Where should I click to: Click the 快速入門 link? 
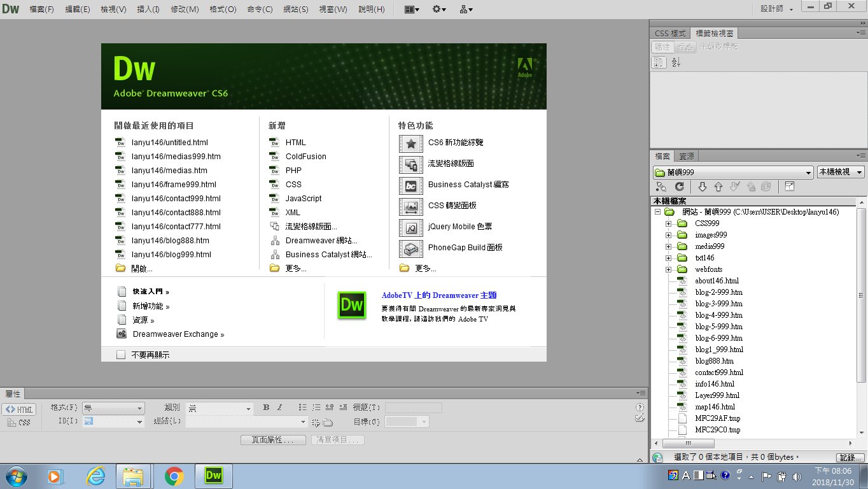pyautogui.click(x=151, y=292)
